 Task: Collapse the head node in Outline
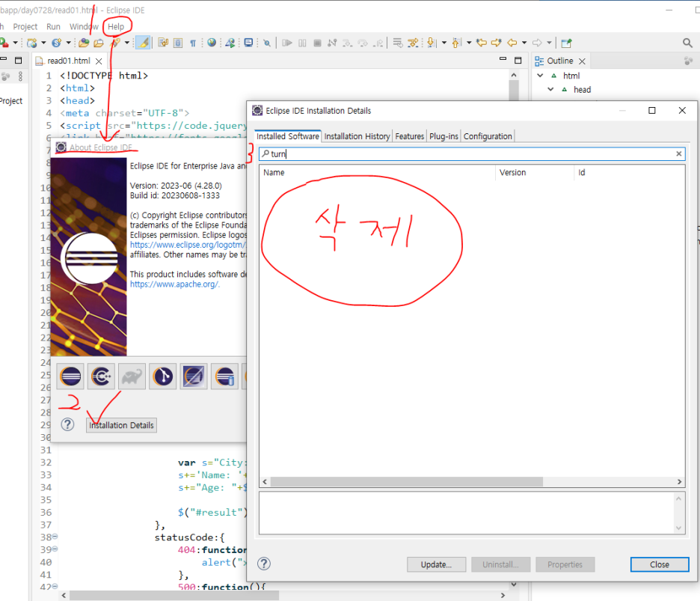click(x=550, y=89)
